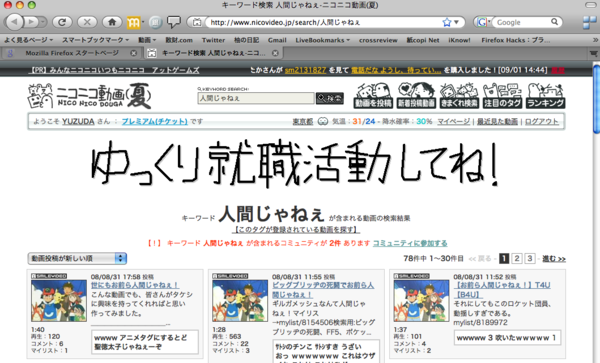Click the 検索 search button

329,98
